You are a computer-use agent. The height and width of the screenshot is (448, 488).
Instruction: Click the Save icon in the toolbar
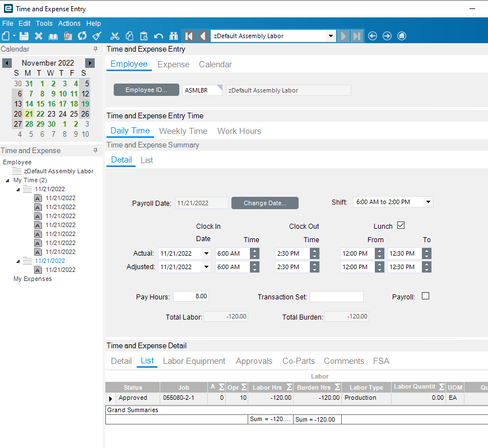24,36
